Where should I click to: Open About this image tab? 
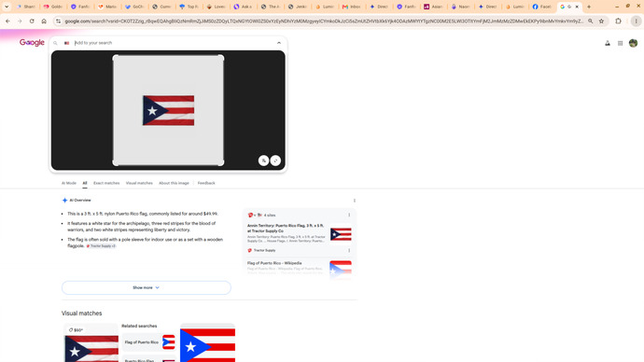click(174, 183)
